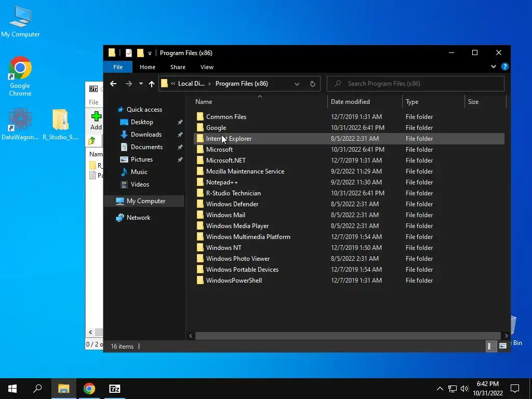The width and height of the screenshot is (532, 399).
Task: Select My Computer in navigation pane
Action: click(x=146, y=201)
